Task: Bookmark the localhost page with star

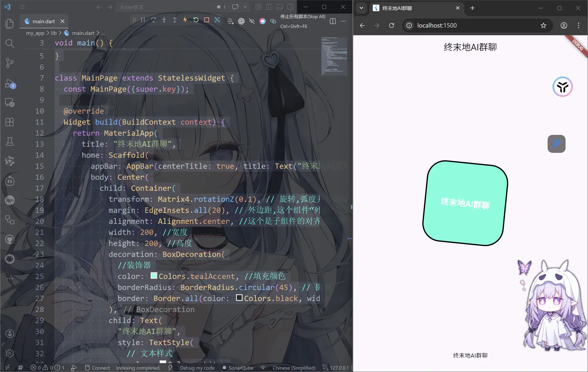Action: pyautogui.click(x=543, y=25)
